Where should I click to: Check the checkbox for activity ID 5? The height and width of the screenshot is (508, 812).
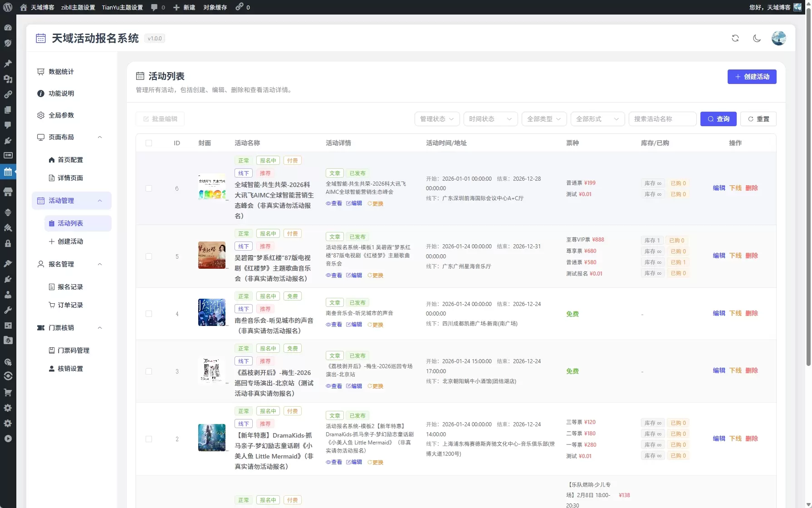[149, 256]
